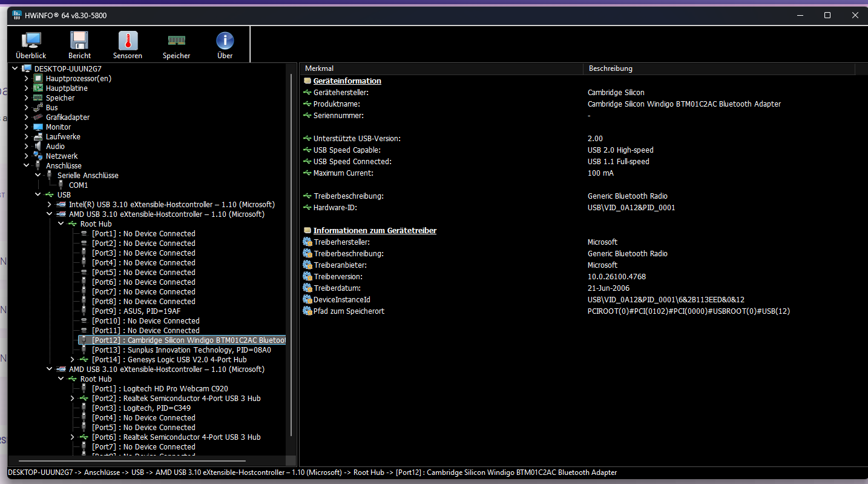This screenshot has height=484, width=868.
Task: Click the Maximum Current value 100 mA
Action: click(x=600, y=173)
